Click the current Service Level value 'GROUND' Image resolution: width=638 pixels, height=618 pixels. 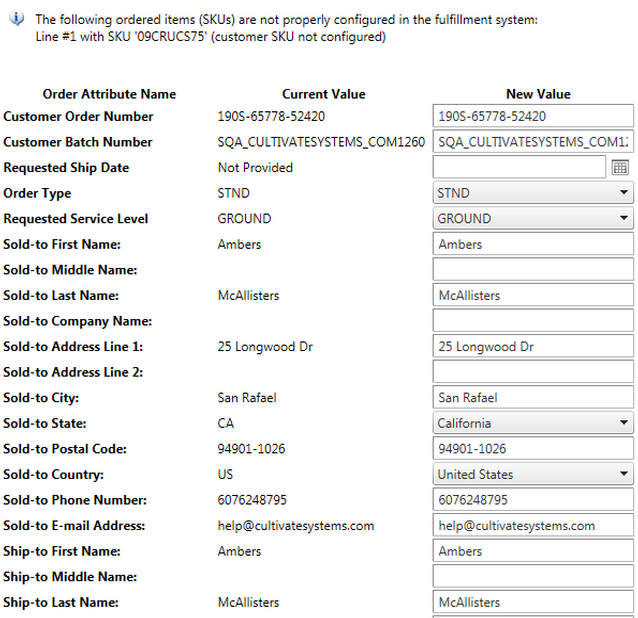pyautogui.click(x=244, y=218)
